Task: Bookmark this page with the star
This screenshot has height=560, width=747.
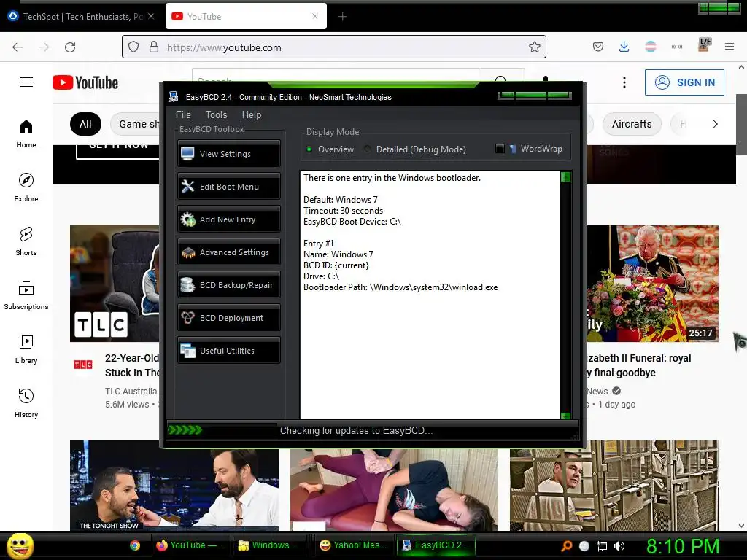Action: 535,47
